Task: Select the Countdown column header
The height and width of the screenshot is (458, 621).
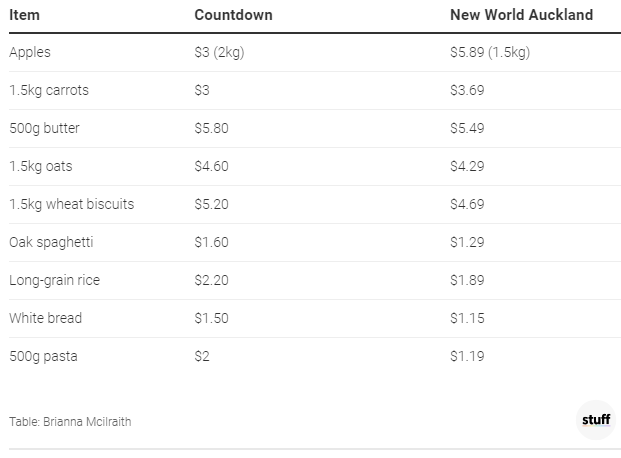Action: (233, 16)
